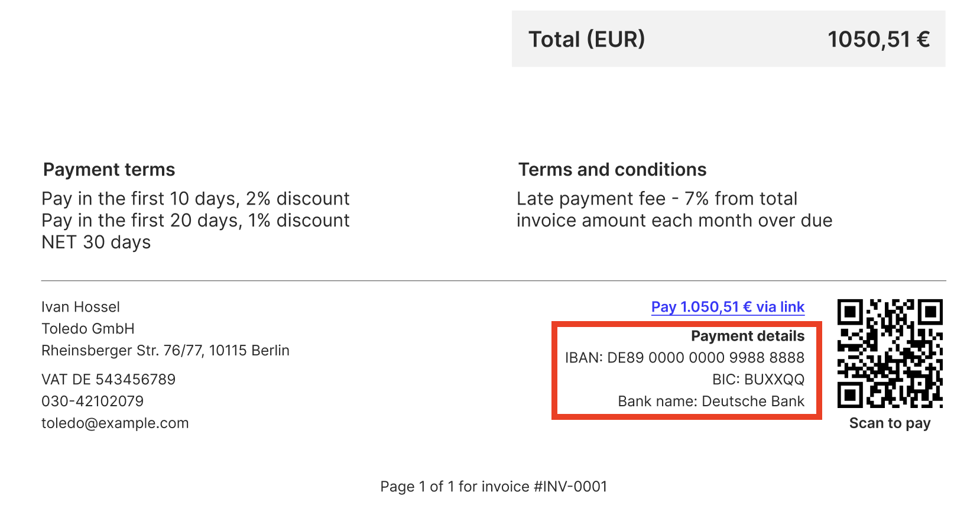Click the page footer invoice #INV-0001 text
This screenshot has width=980, height=505.
(494, 487)
